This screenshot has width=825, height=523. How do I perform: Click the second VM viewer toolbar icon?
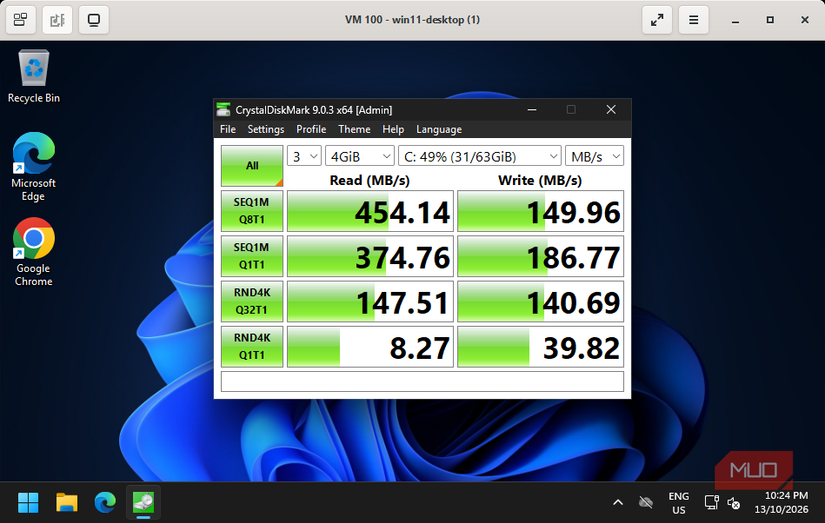57,20
